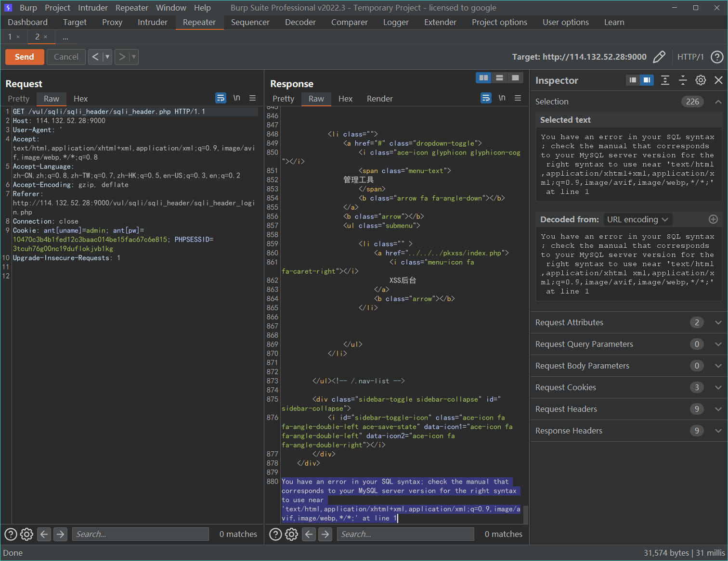Open the Burp menu
This screenshot has width=728, height=561.
click(x=28, y=8)
